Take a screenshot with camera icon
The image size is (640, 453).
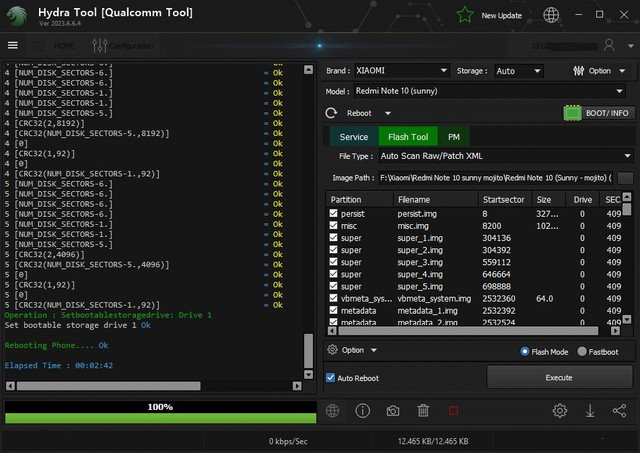(x=393, y=411)
